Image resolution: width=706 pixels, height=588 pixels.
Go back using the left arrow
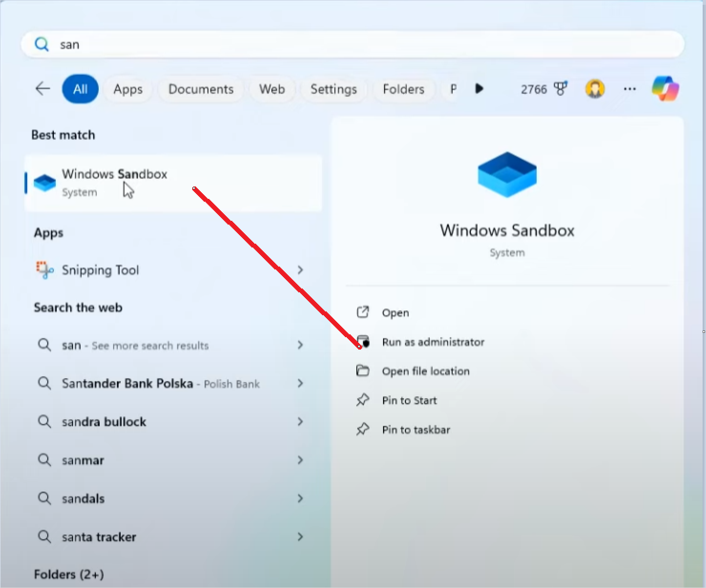pyautogui.click(x=43, y=89)
